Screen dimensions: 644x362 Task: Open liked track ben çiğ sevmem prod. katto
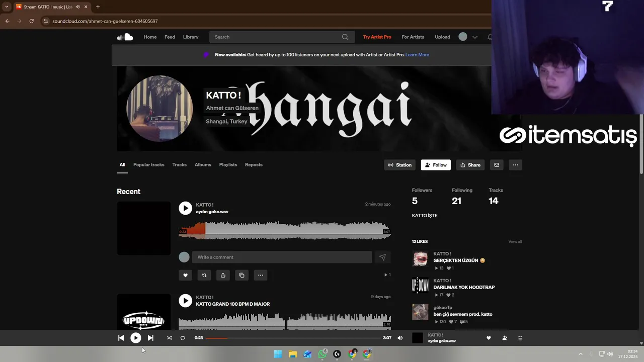click(462, 314)
